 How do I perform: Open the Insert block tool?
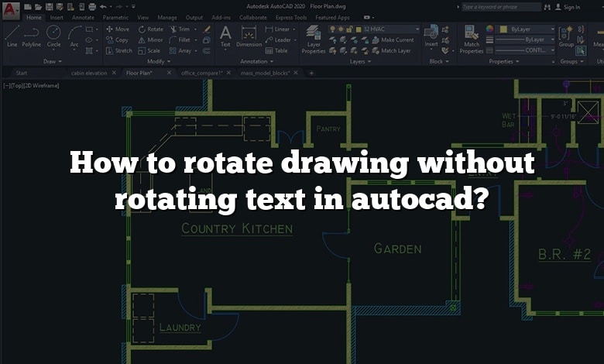[x=431, y=36]
